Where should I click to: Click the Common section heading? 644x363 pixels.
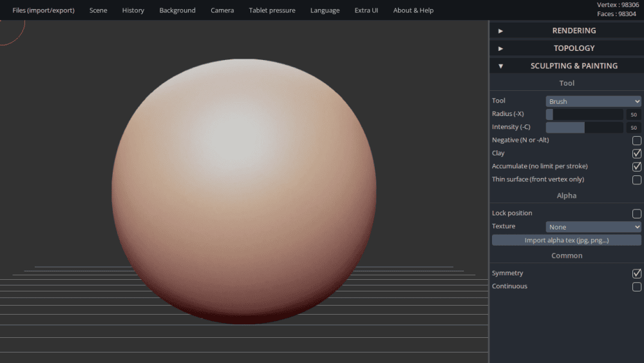tap(567, 256)
